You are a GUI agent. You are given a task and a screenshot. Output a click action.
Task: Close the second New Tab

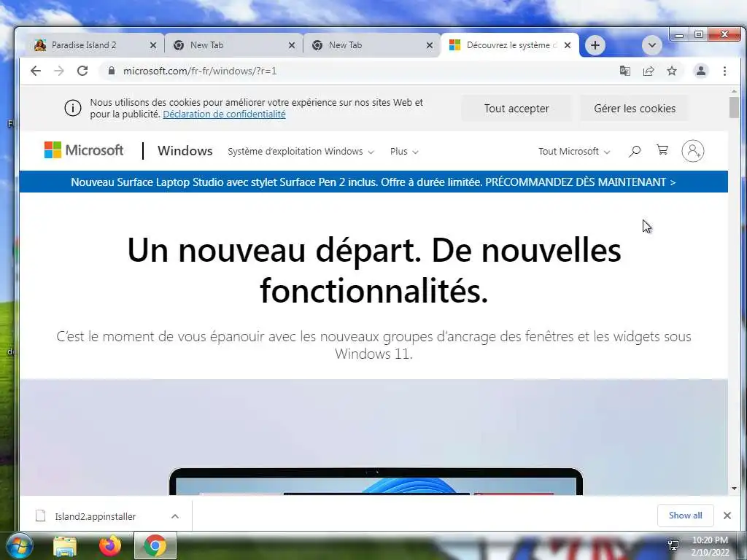click(x=430, y=45)
